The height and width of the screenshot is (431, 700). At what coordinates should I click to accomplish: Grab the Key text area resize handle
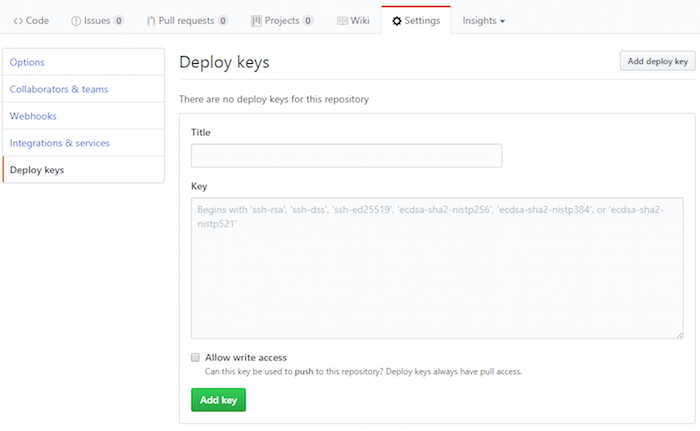click(679, 334)
